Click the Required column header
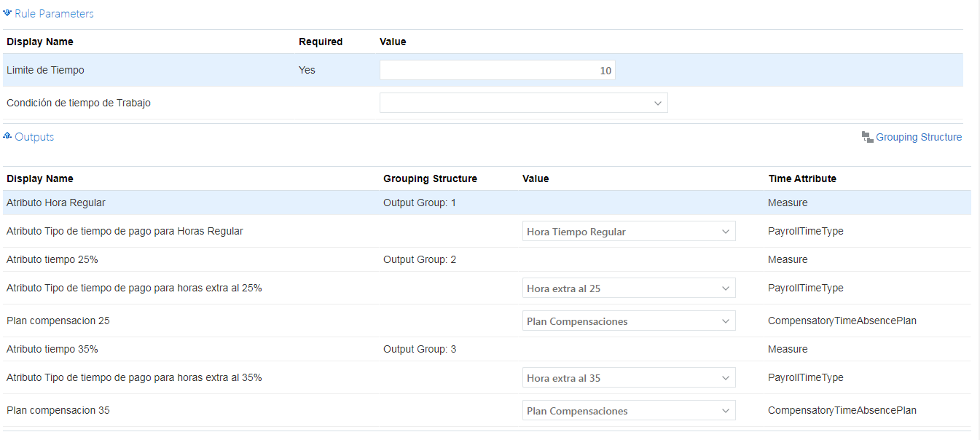The height and width of the screenshot is (440, 980). pyautogui.click(x=321, y=42)
